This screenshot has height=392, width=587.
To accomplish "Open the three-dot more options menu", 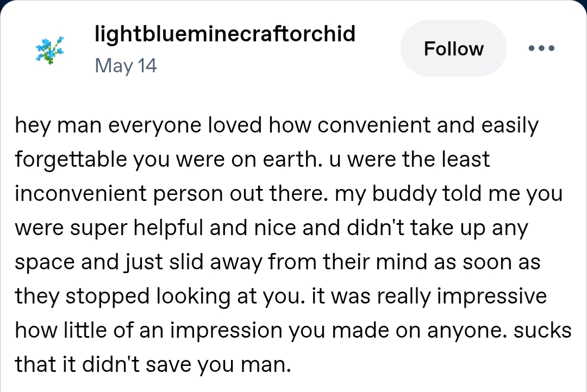I will [x=541, y=48].
